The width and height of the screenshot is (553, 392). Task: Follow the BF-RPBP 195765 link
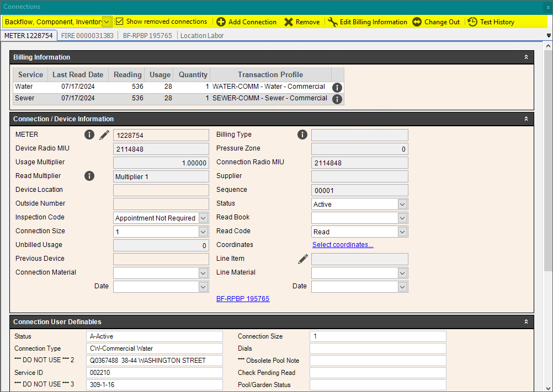pyautogui.click(x=243, y=299)
